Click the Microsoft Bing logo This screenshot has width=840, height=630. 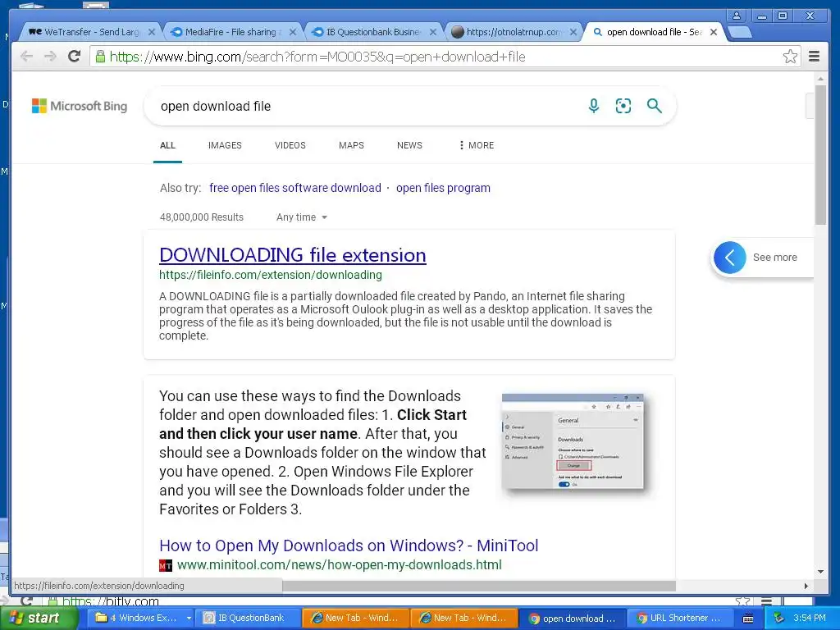[x=80, y=106]
